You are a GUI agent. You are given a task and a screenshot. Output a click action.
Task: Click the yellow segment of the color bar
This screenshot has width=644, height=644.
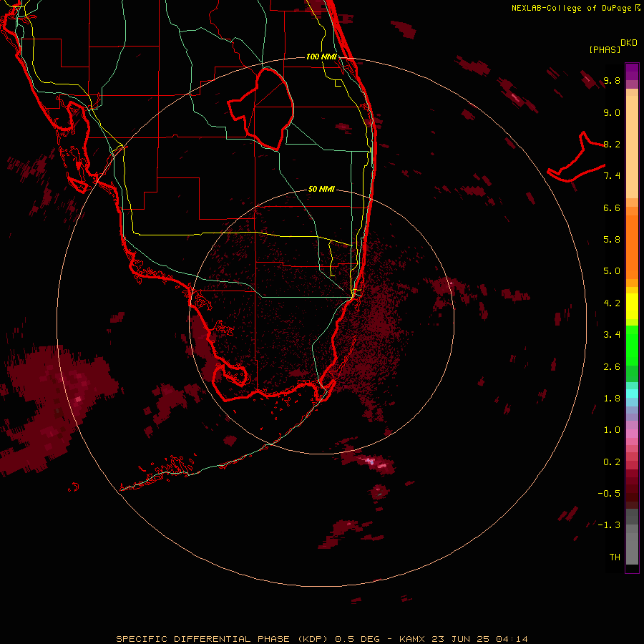(x=632, y=306)
